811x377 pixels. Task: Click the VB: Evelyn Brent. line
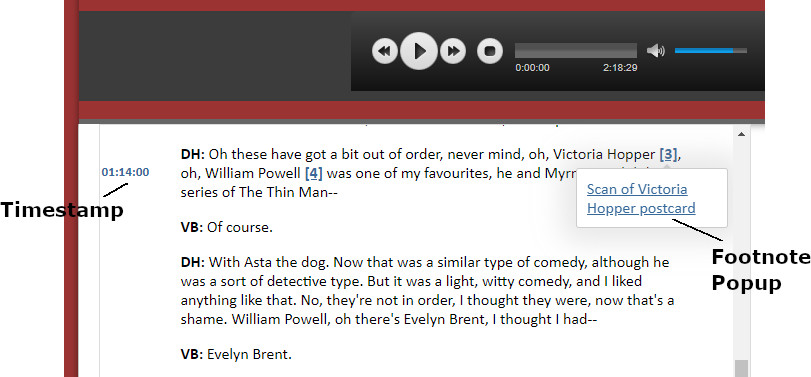coord(236,355)
